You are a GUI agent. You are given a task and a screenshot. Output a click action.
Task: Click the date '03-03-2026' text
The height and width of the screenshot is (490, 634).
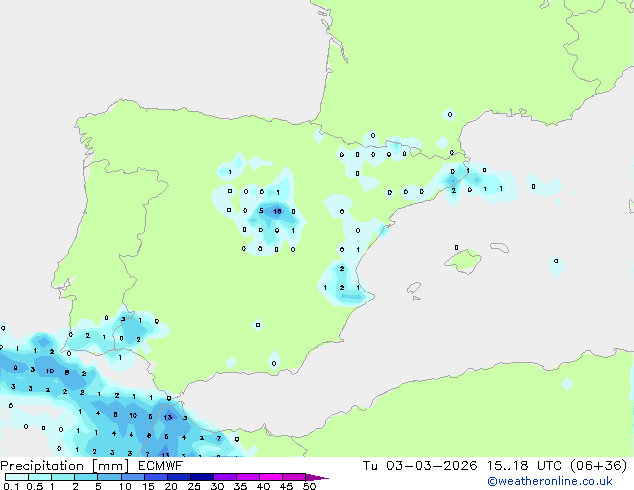pyautogui.click(x=431, y=466)
